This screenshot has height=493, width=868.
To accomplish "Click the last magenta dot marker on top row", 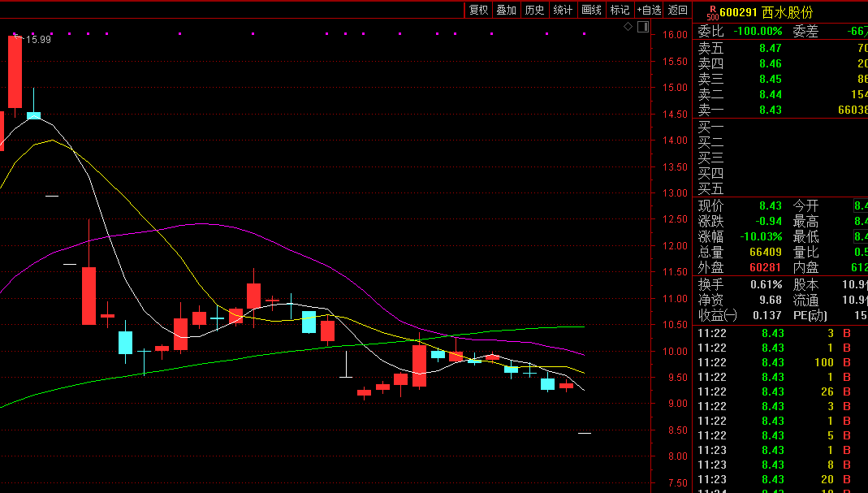I will point(584,34).
